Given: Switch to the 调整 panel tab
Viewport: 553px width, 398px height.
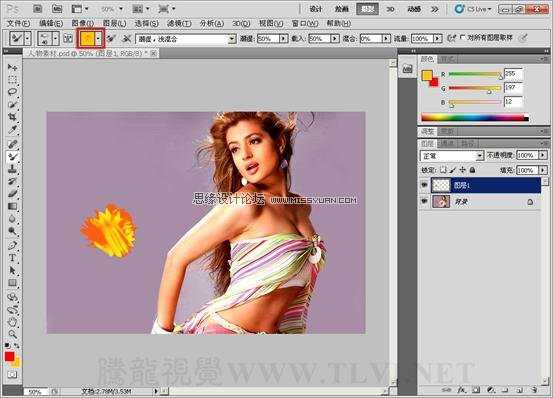Looking at the screenshot, I should click(427, 131).
